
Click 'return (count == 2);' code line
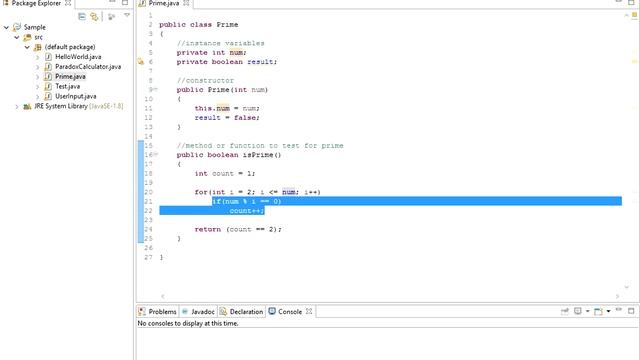click(x=238, y=229)
